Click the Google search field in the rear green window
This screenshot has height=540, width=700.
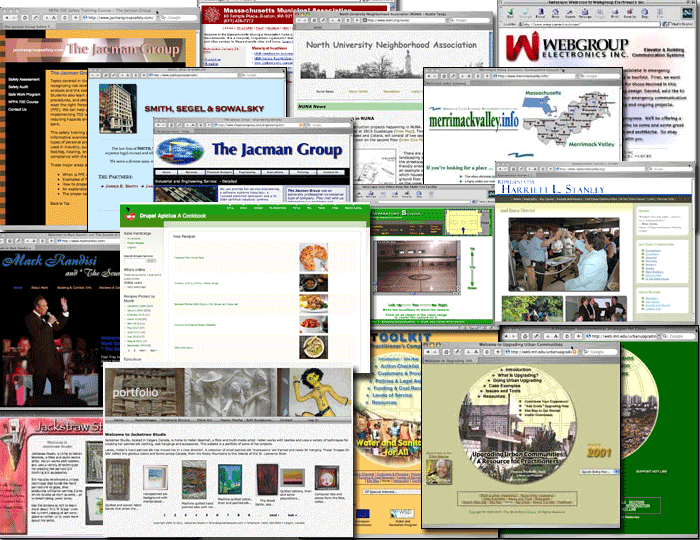pyautogui.click(x=678, y=336)
